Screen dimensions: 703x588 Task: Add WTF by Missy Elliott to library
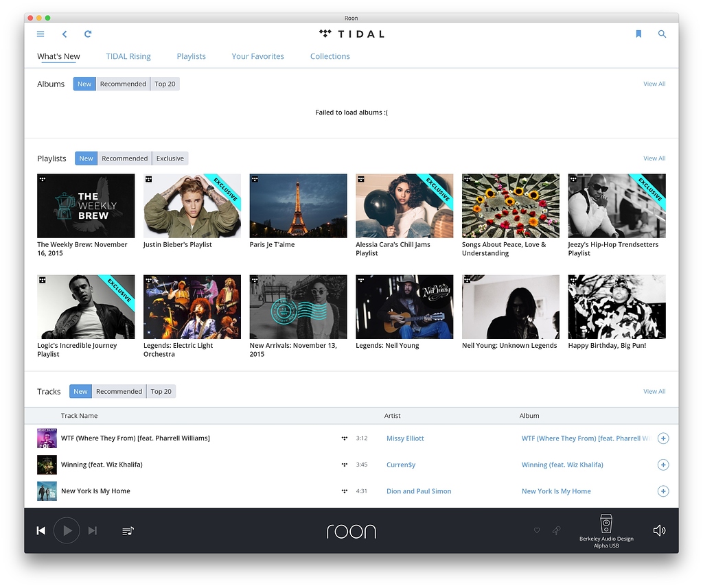coord(663,438)
